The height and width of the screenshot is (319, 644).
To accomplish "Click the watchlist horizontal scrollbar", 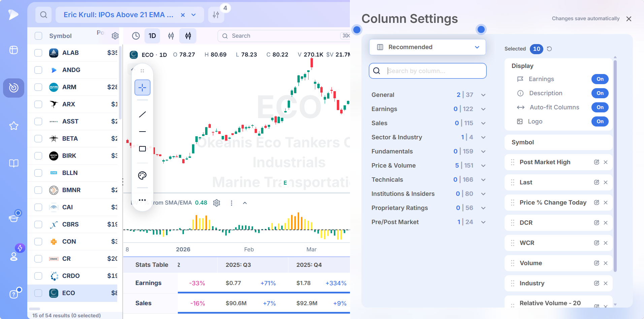I will point(34,309).
